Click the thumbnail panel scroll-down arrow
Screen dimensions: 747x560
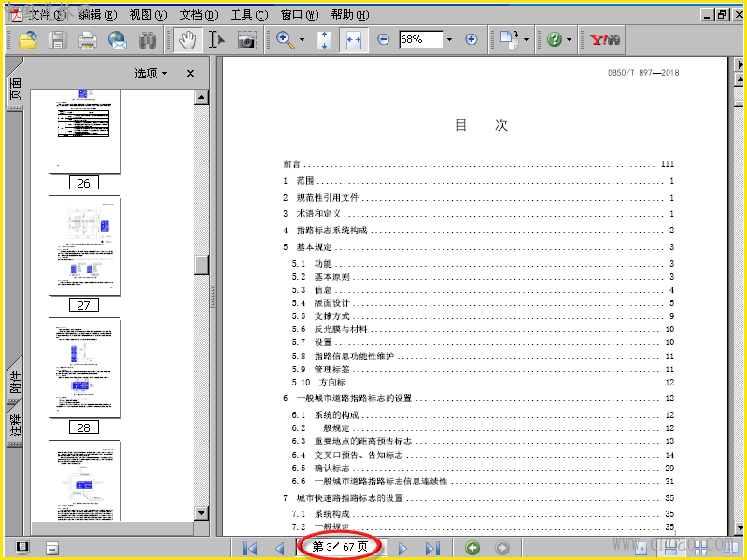(x=202, y=513)
